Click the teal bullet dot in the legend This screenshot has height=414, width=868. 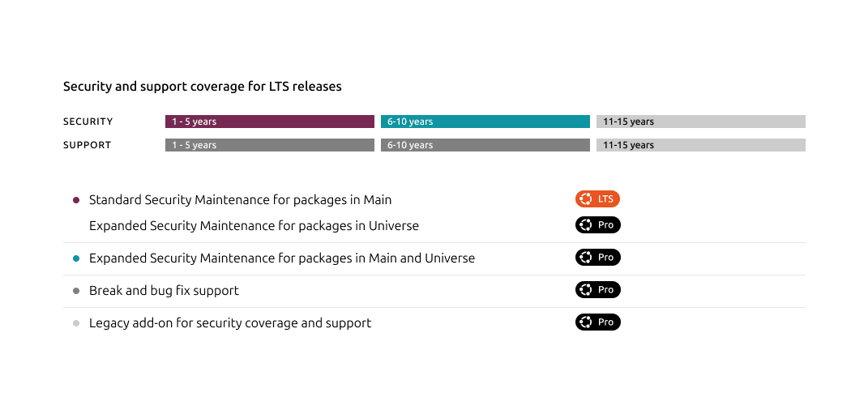tap(76, 258)
